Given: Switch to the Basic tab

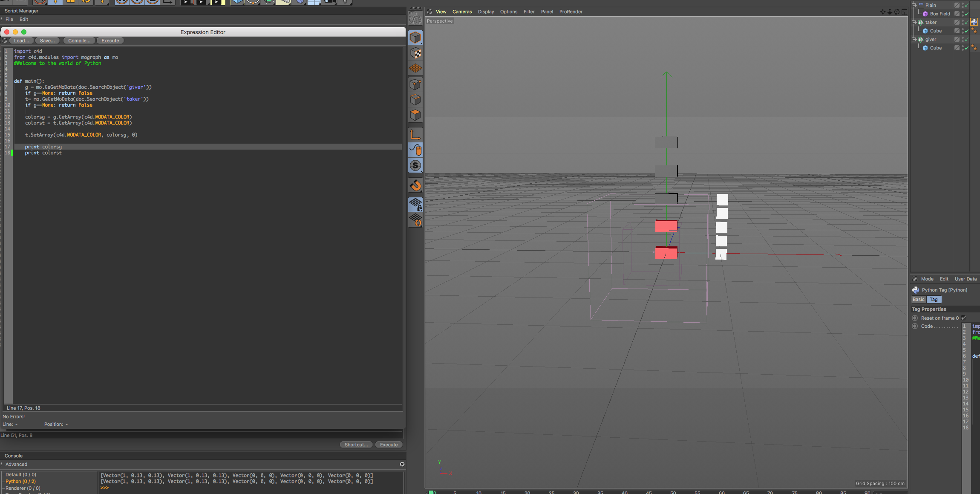Looking at the screenshot, I should click(x=919, y=300).
